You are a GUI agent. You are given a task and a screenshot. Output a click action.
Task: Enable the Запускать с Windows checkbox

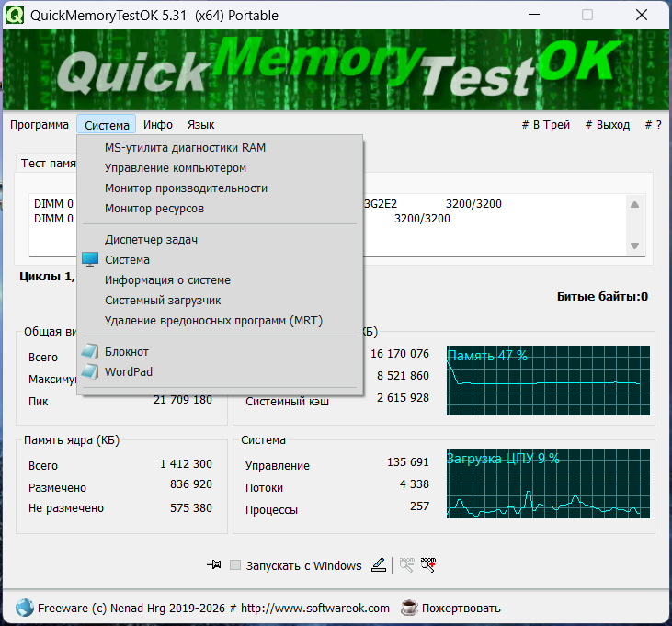pos(235,565)
